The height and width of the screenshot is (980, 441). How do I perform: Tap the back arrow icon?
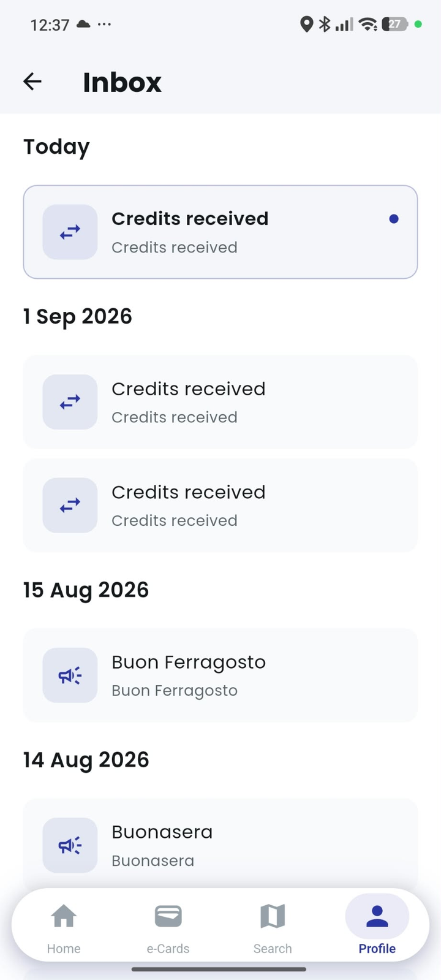point(32,82)
